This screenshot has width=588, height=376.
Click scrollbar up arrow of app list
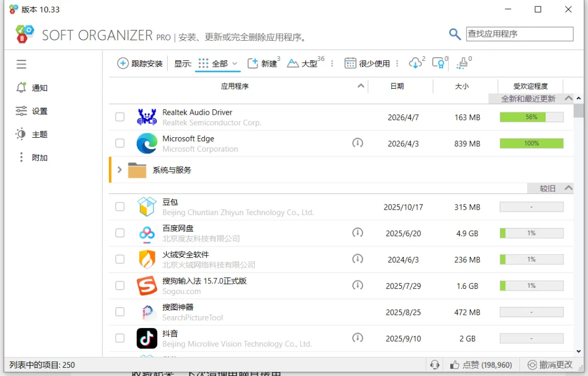(x=578, y=98)
